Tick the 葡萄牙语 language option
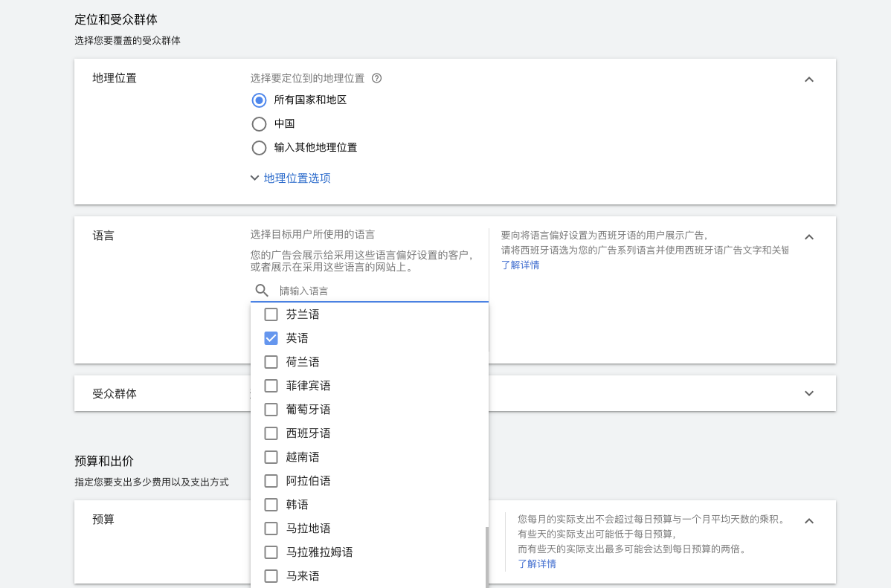 coord(271,410)
